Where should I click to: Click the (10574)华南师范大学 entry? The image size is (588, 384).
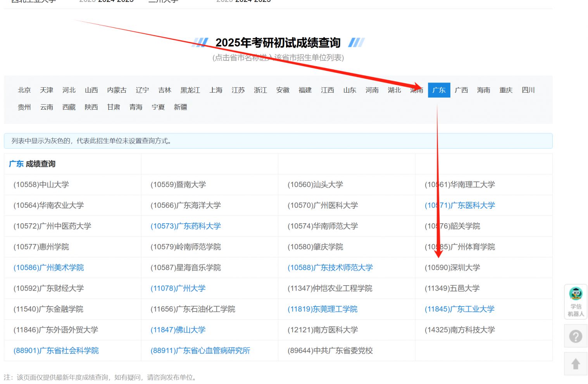coord(323,226)
